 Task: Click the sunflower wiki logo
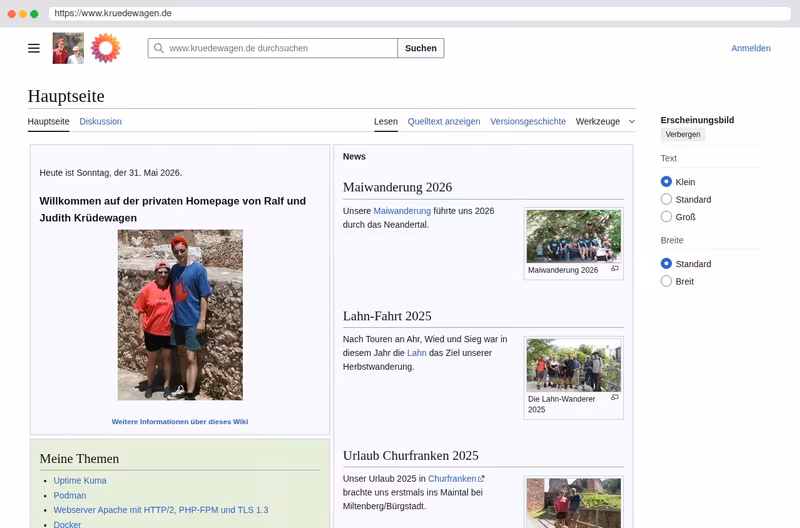click(x=106, y=48)
